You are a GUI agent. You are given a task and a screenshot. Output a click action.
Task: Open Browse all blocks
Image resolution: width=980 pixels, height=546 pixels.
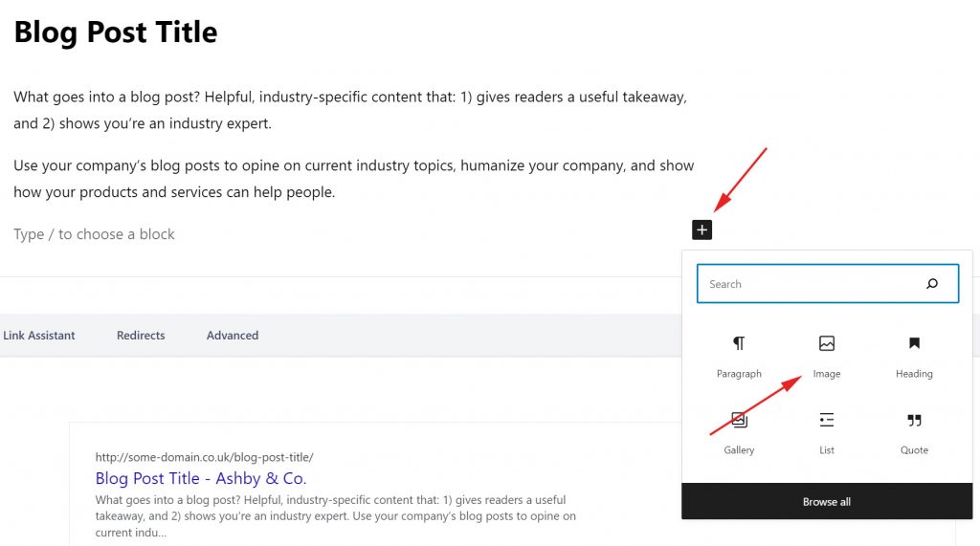tap(827, 502)
